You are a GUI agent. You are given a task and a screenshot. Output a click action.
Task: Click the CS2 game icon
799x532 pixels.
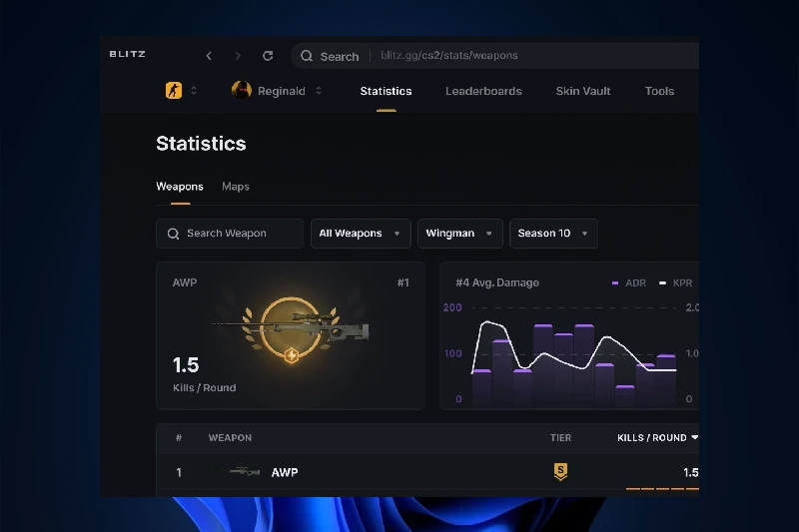pos(174,91)
